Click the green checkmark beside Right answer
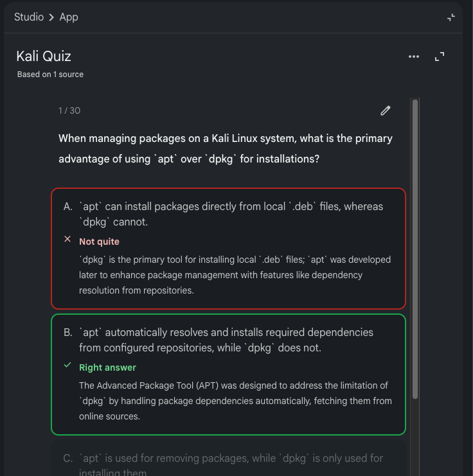This screenshot has height=476, width=473. pos(67,366)
